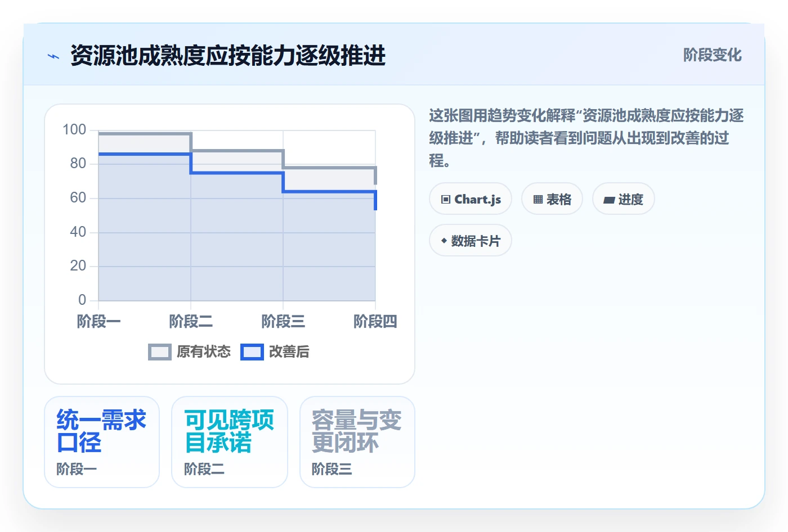The width and height of the screenshot is (788, 532).
Task: Select the 数据卡片 tag
Action: point(471,241)
